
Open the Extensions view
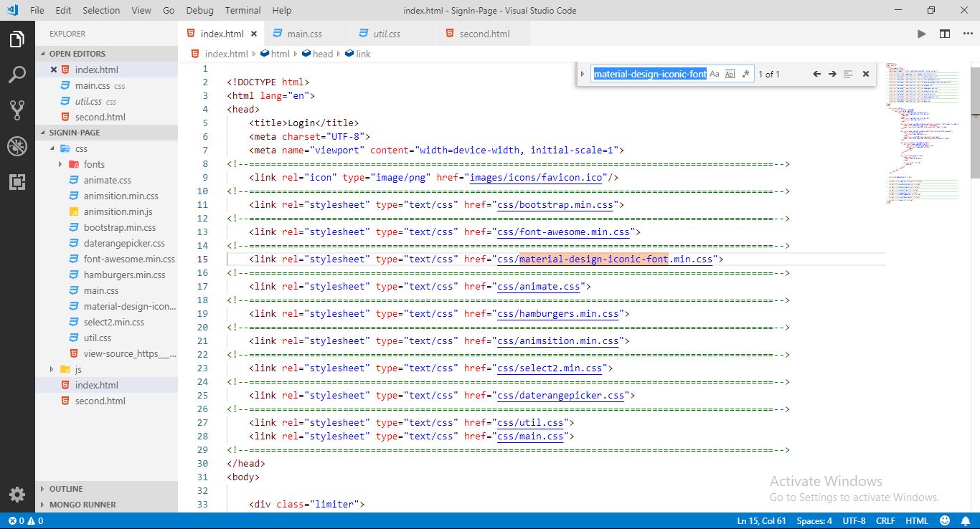pyautogui.click(x=17, y=181)
